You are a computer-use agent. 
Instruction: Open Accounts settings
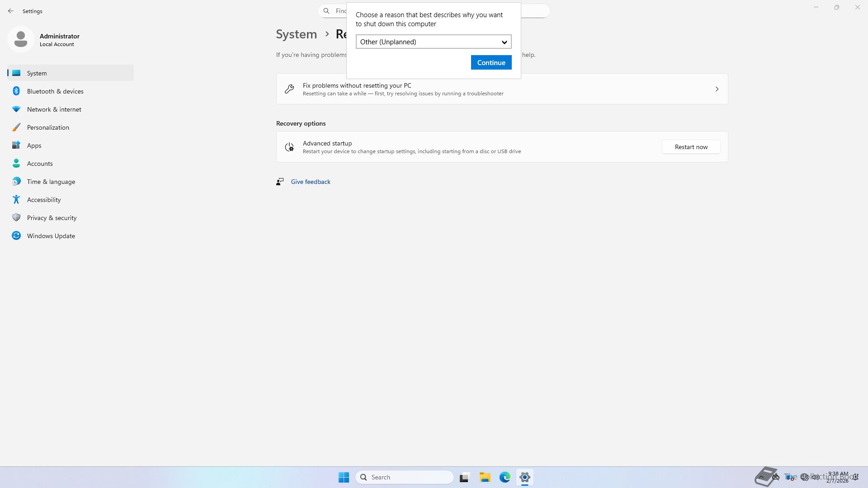point(40,164)
